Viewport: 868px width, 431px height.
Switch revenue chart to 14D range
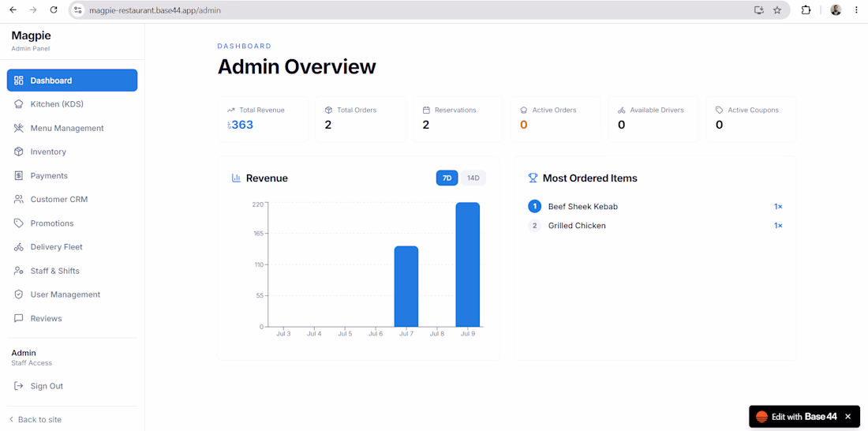473,178
